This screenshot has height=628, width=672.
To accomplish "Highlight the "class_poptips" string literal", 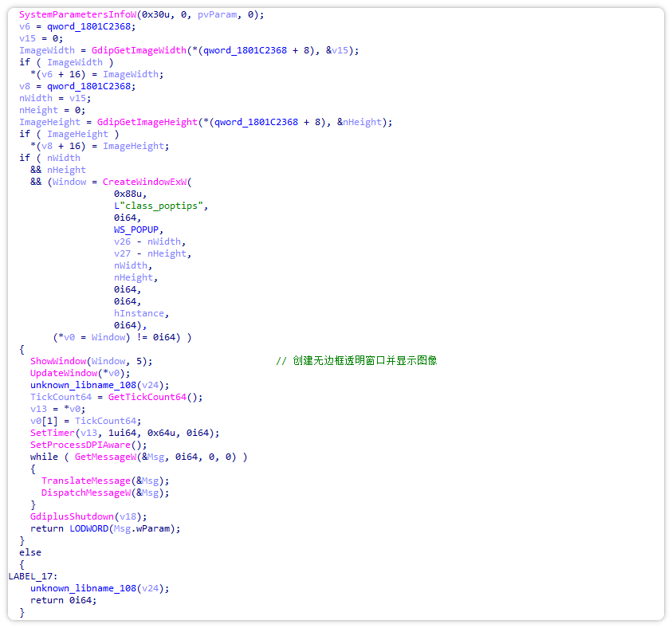I will [x=163, y=206].
